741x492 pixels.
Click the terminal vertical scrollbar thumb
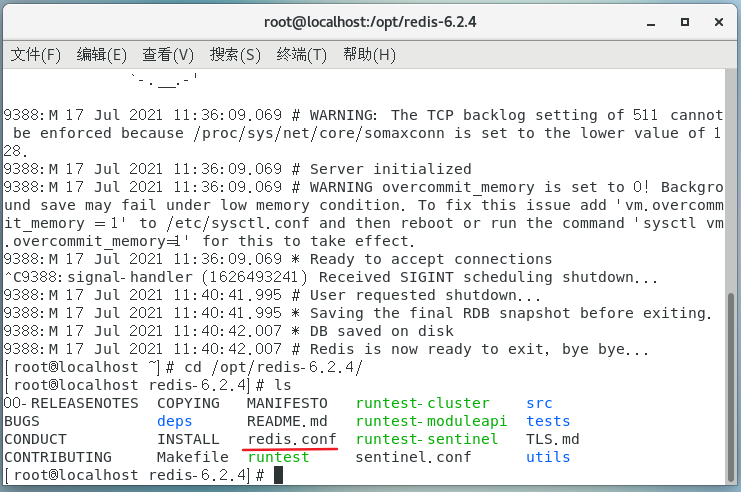point(731,388)
